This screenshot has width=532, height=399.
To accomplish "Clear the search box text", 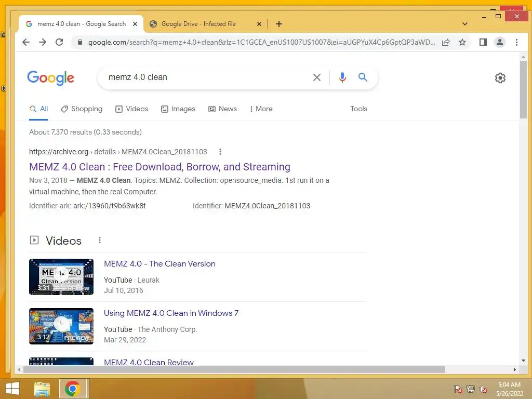I will [316, 77].
